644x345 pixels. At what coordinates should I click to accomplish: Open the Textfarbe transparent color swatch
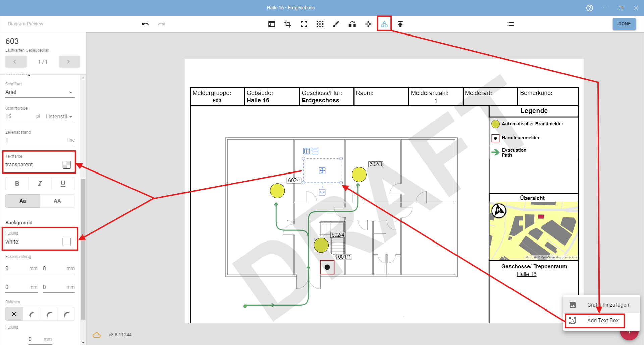[x=67, y=165]
